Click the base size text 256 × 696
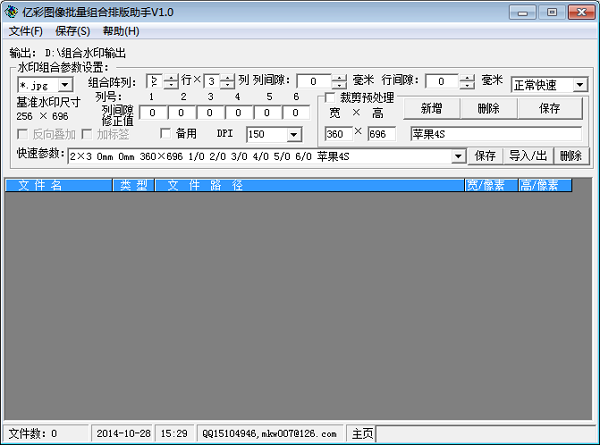Viewport: 600px width, 445px height. 42,116
